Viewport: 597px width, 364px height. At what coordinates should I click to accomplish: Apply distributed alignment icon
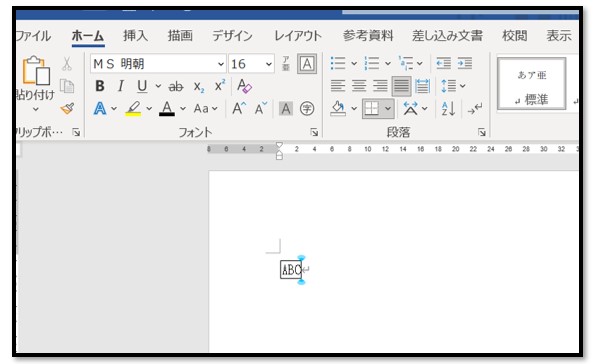coord(423,86)
